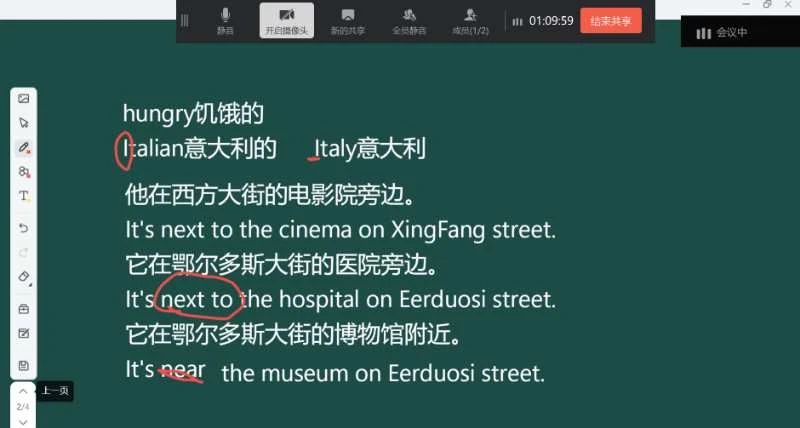Image resolution: width=800 pixels, height=428 pixels.
Task: Go to next page with down chevron
Action: point(23,421)
